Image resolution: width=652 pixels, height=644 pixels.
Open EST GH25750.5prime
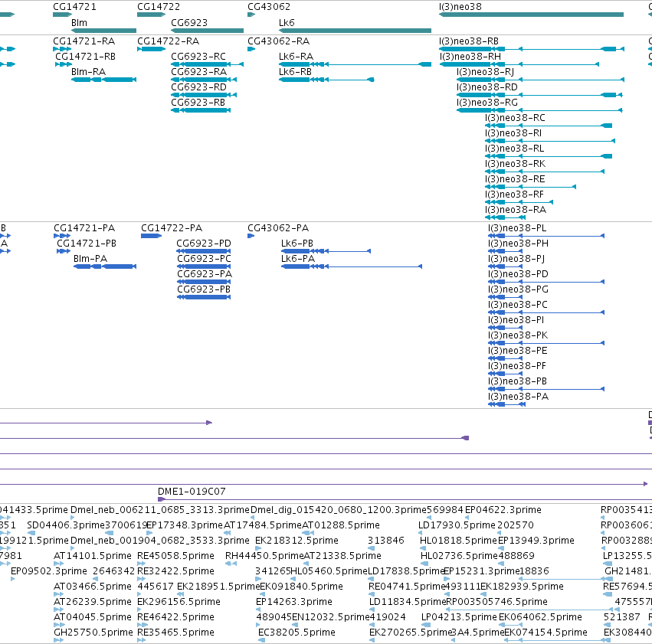pos(93,633)
